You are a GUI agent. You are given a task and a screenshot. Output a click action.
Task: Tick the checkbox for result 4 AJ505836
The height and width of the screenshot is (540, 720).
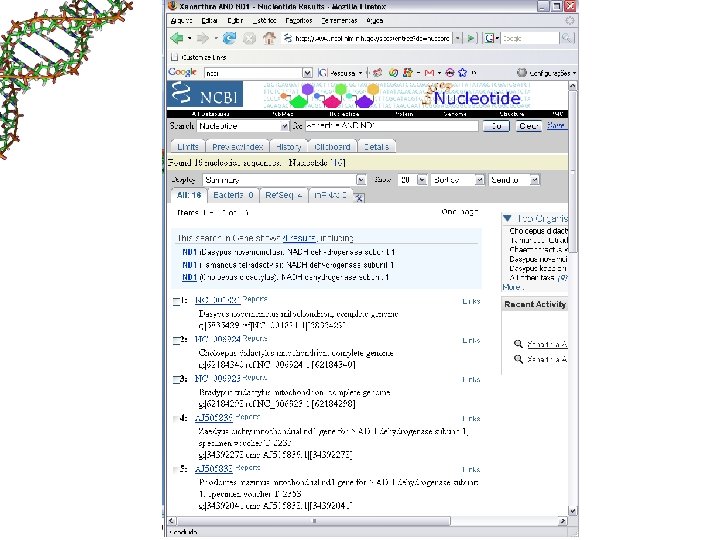click(176, 419)
